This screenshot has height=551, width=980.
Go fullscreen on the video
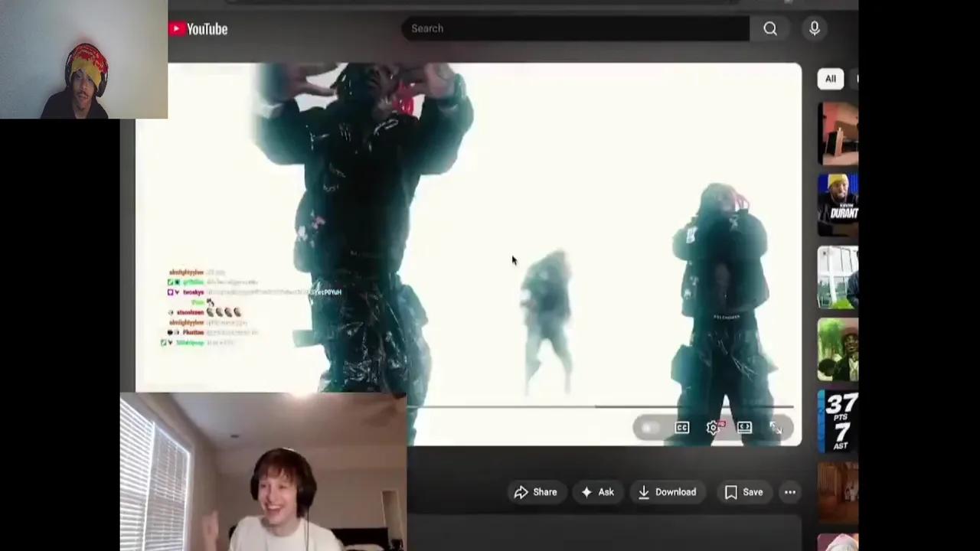pos(776,428)
